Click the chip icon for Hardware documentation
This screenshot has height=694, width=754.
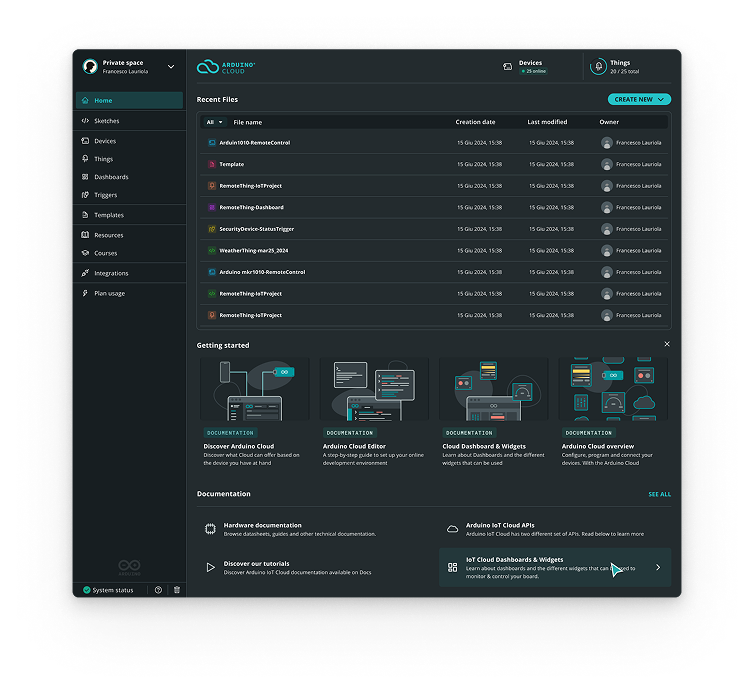click(210, 529)
